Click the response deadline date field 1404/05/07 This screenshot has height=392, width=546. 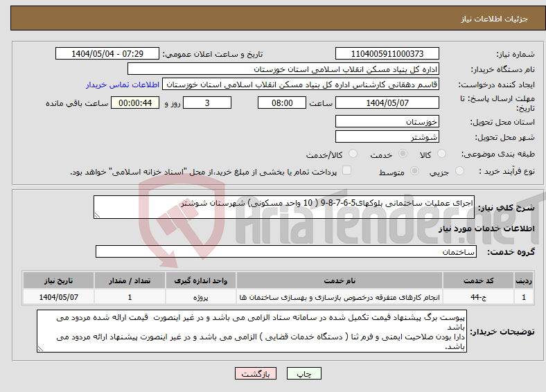click(x=387, y=103)
